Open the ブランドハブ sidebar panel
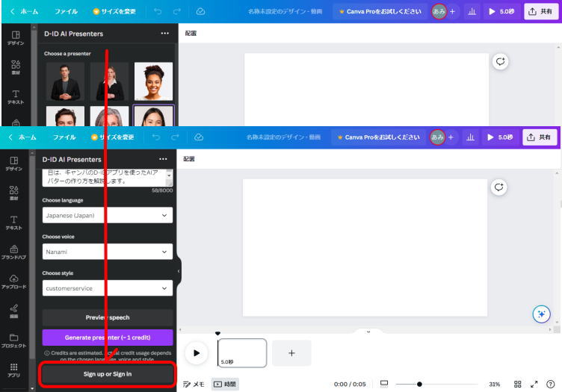The width and height of the screenshot is (562, 392). pos(13,251)
